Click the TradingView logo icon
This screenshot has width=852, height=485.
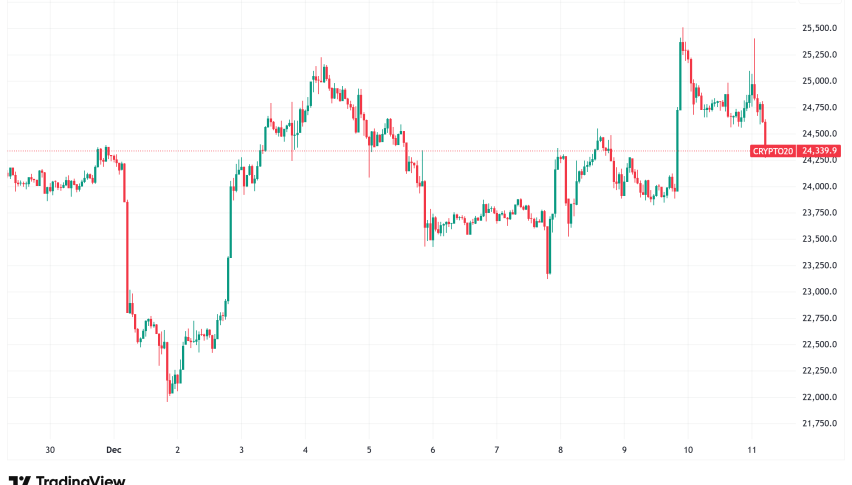pyautogui.click(x=17, y=480)
